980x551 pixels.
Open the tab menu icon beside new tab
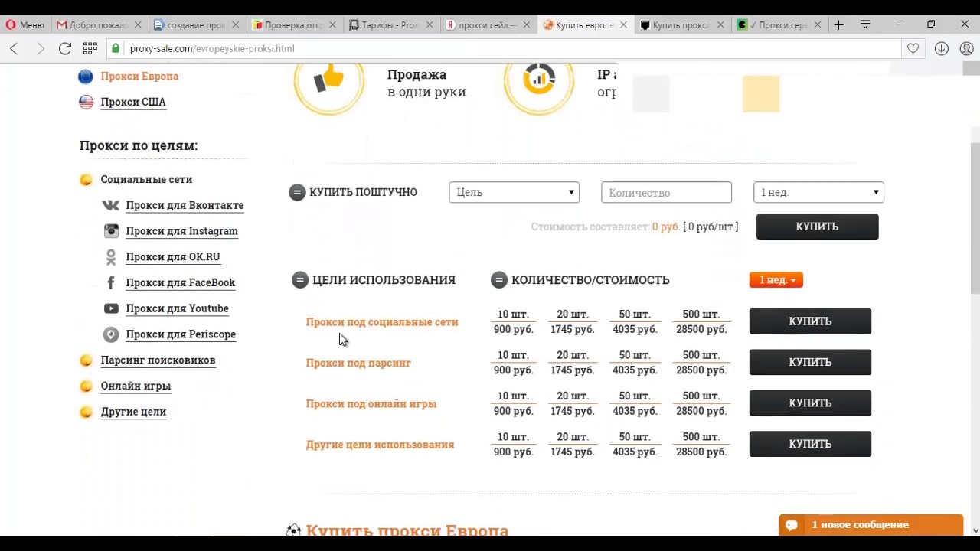(x=865, y=24)
